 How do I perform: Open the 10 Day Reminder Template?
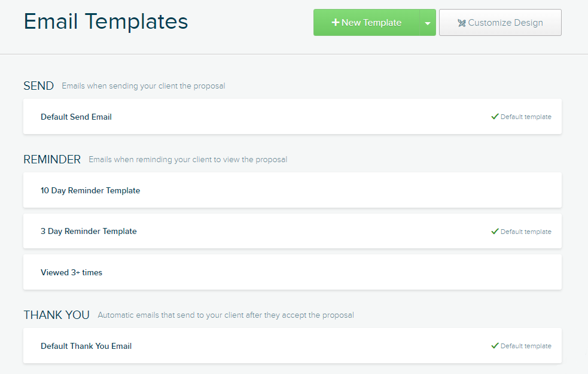[293, 190]
